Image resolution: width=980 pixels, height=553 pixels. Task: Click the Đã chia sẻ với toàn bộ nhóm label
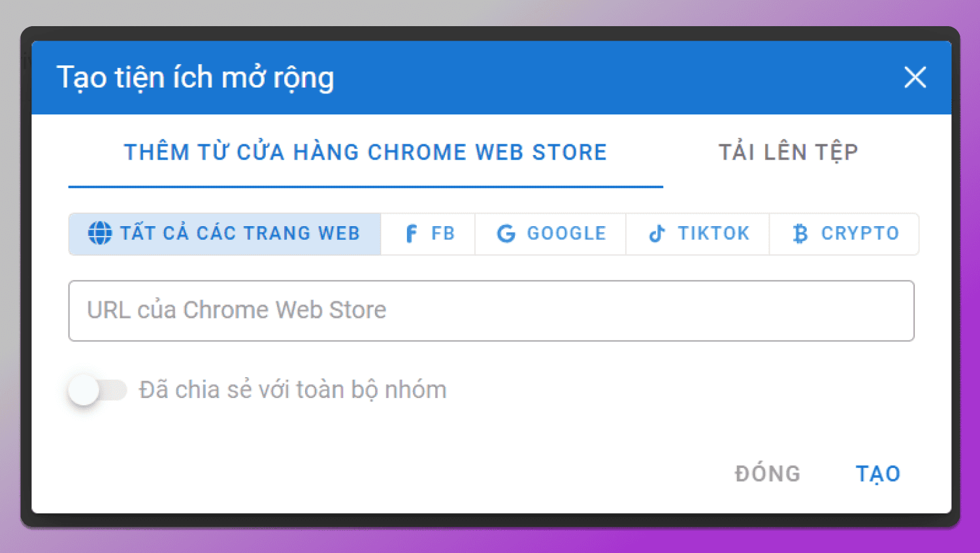click(293, 390)
